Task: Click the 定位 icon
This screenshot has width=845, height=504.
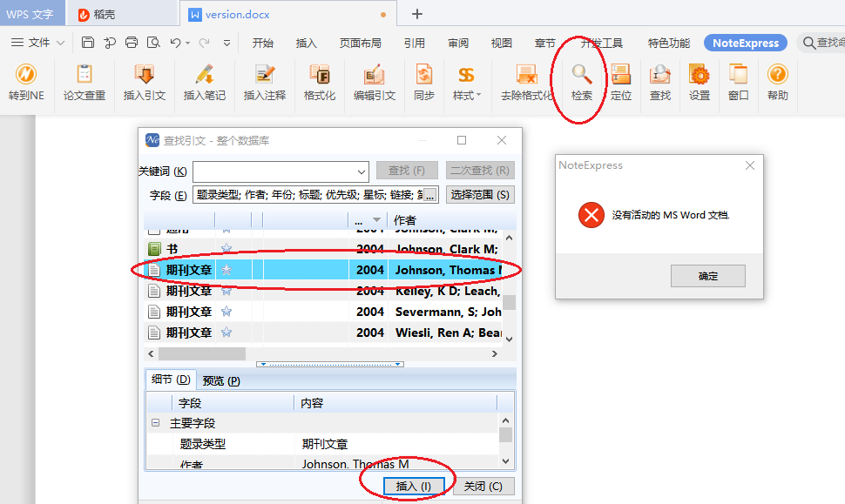Action: coord(621,74)
